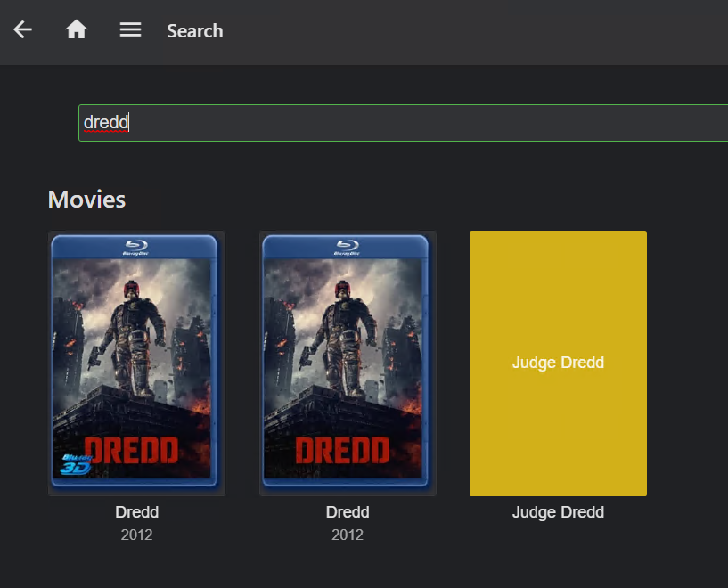Click the Blu-ray 3D badge on the first poster
This screenshot has height=588, width=728.
click(76, 464)
